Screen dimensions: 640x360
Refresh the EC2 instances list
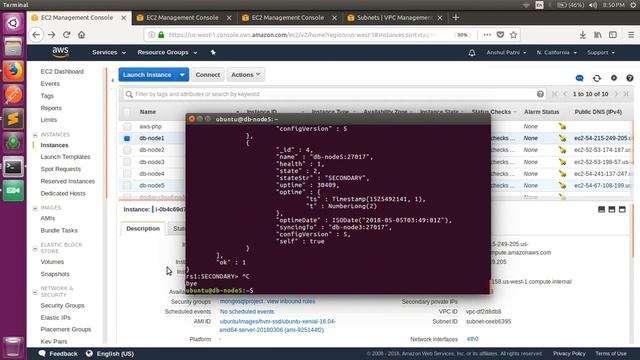tap(597, 78)
